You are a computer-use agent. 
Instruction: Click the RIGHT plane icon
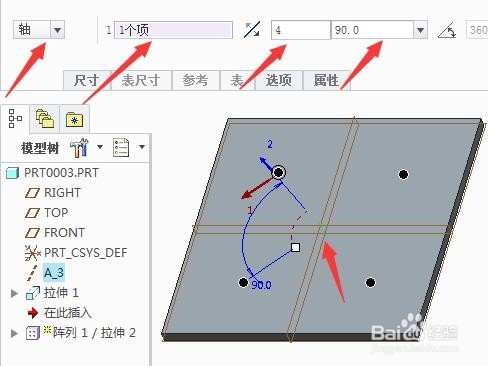coord(32,193)
